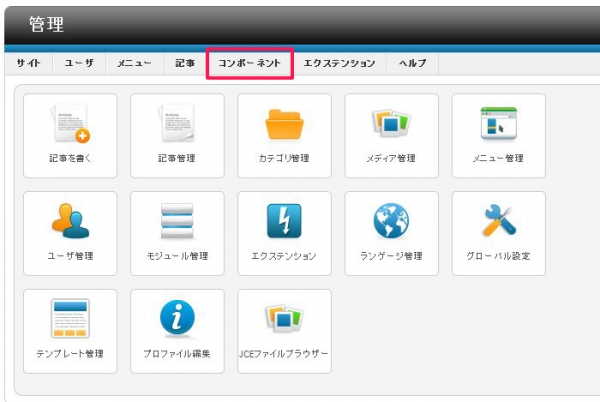Click the モジュール管理 module manager icon
600x402 pixels.
click(177, 221)
